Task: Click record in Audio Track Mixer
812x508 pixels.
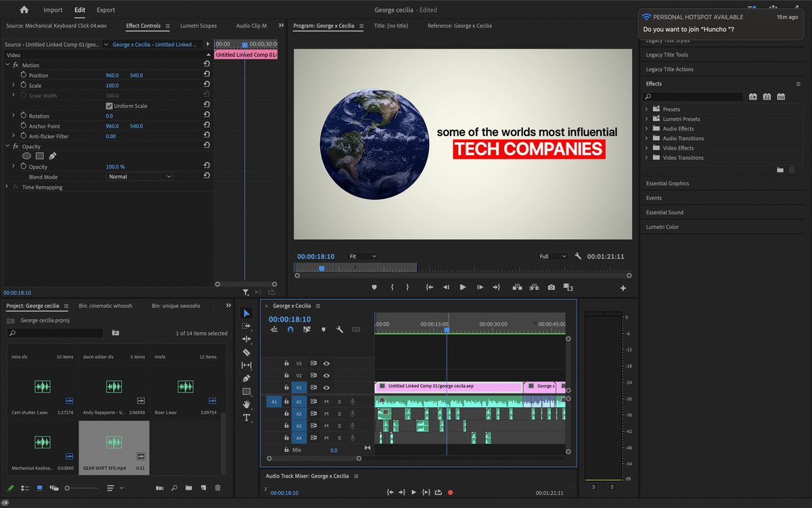Action: coord(450,492)
